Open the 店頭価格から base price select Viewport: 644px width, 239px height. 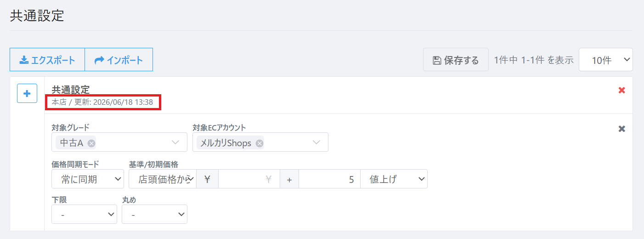click(x=163, y=179)
